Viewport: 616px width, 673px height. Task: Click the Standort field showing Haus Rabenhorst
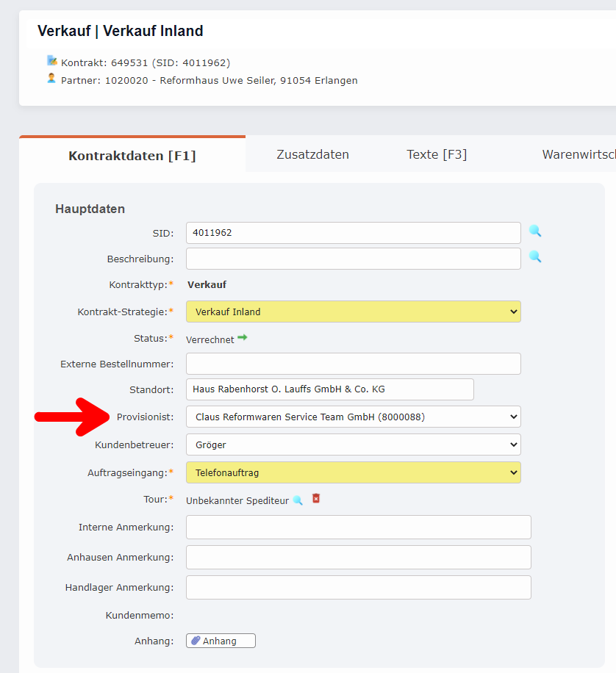click(330, 389)
